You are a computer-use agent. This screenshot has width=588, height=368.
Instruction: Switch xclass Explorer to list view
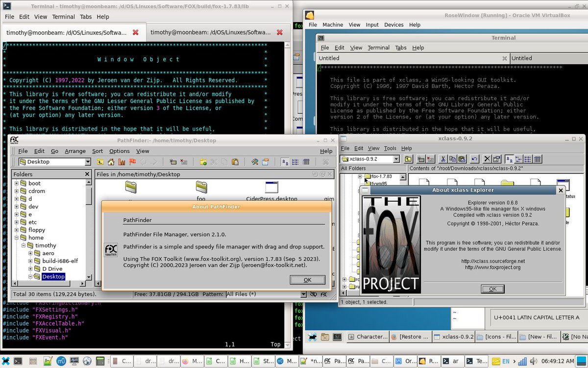(528, 159)
